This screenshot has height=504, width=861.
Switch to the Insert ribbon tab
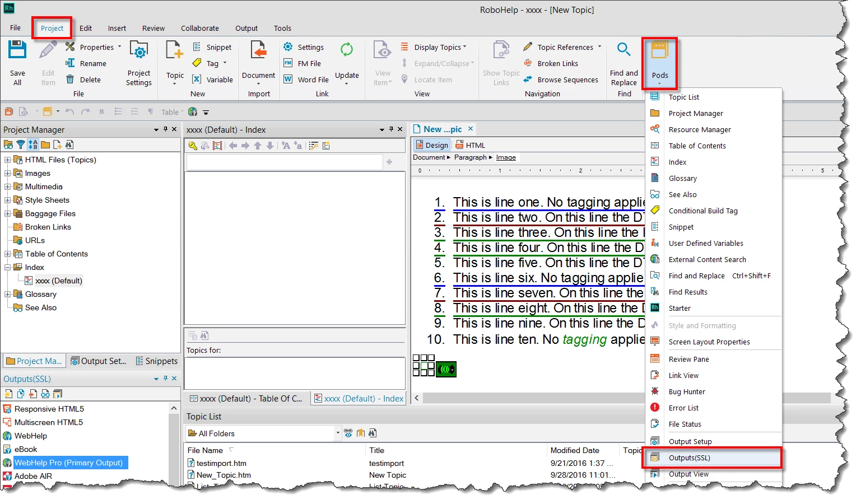point(117,28)
